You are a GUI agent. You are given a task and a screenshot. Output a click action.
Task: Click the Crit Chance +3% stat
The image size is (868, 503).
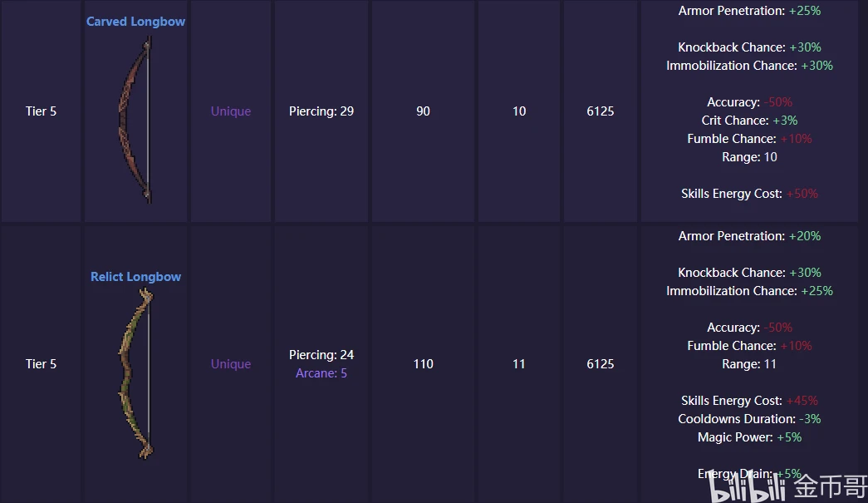749,121
